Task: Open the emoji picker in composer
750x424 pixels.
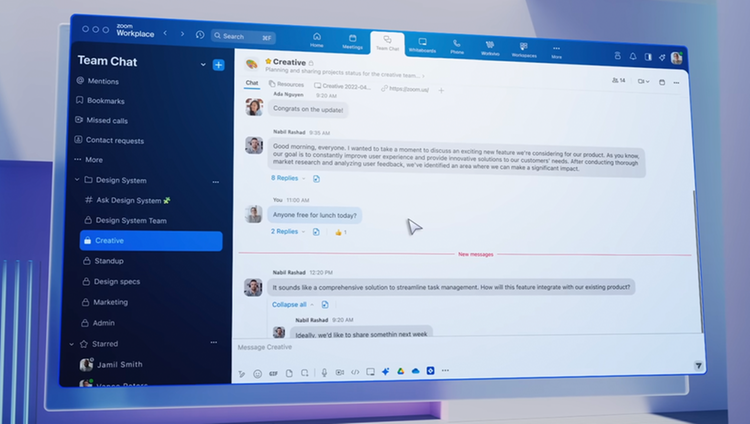Action: (x=257, y=374)
